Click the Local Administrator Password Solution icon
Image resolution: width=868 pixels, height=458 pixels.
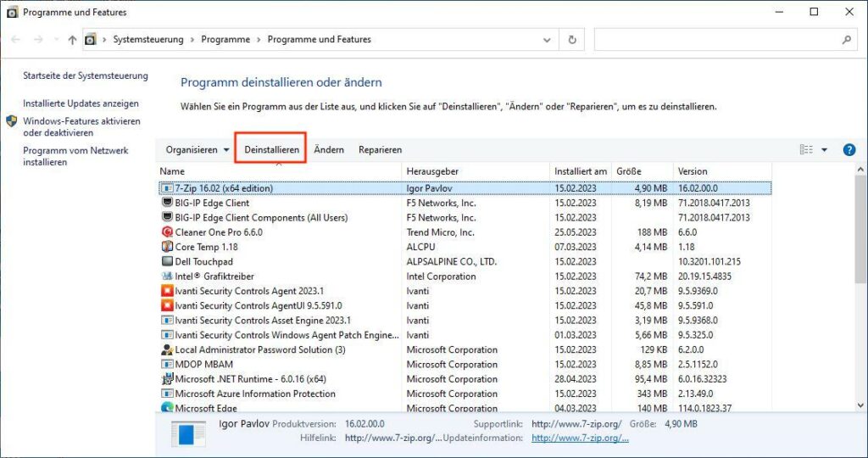[x=167, y=350]
